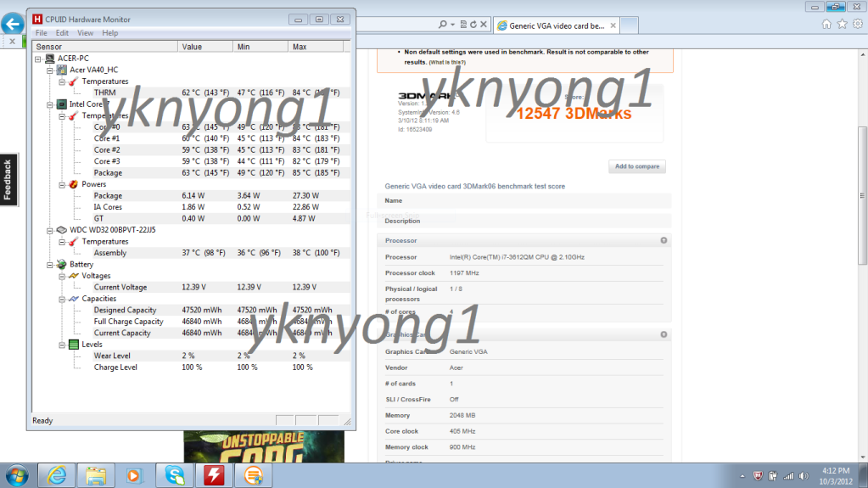Click the Powers flame icon

click(74, 184)
